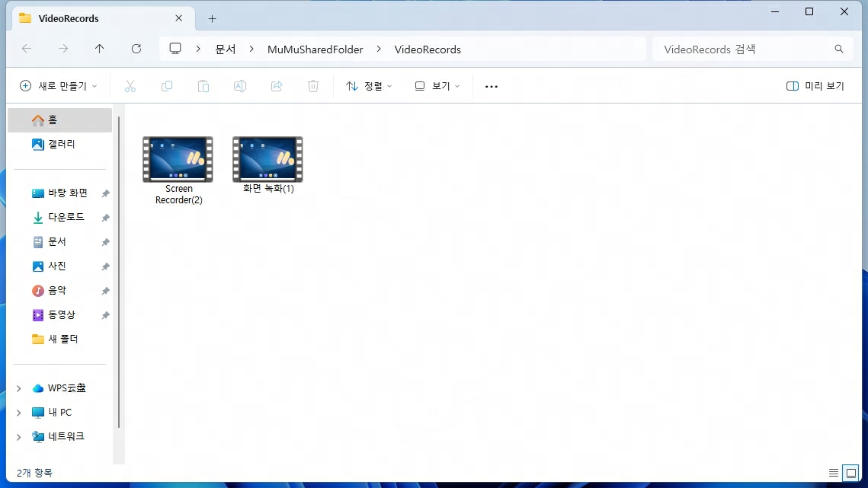Viewport: 868px width, 488px height.
Task: Unpin 음악 using its pin icon
Action: [x=105, y=291]
